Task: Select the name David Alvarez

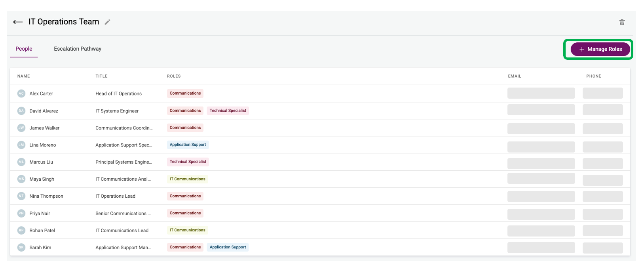Action: pos(44,111)
